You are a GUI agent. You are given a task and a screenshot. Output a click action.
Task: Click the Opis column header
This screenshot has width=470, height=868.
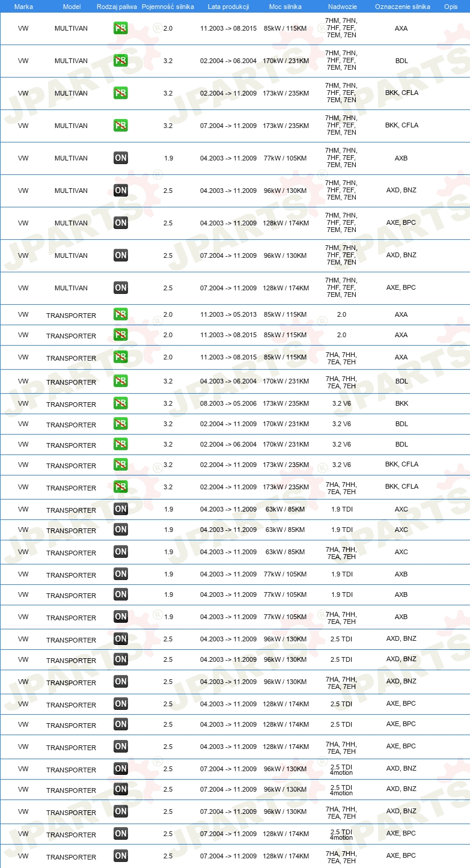[450, 7]
